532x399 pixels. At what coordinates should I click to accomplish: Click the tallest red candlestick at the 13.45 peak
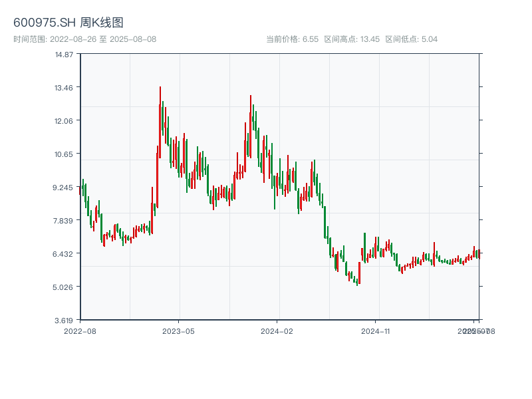(160, 122)
